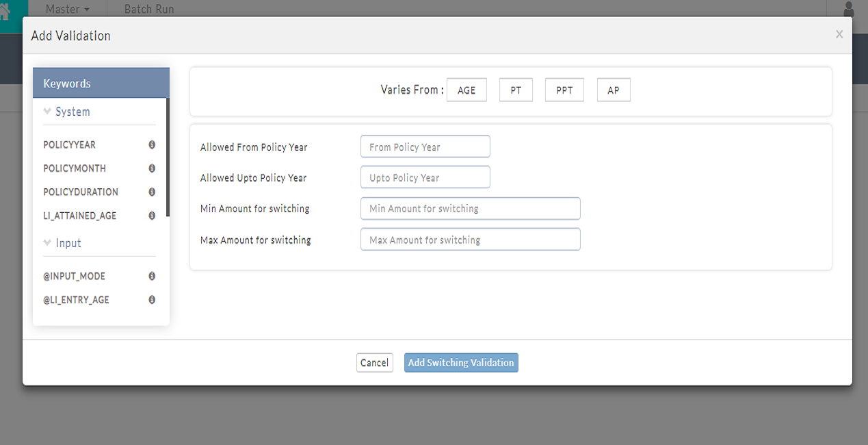Click Add Switching Validation button

tap(461, 363)
